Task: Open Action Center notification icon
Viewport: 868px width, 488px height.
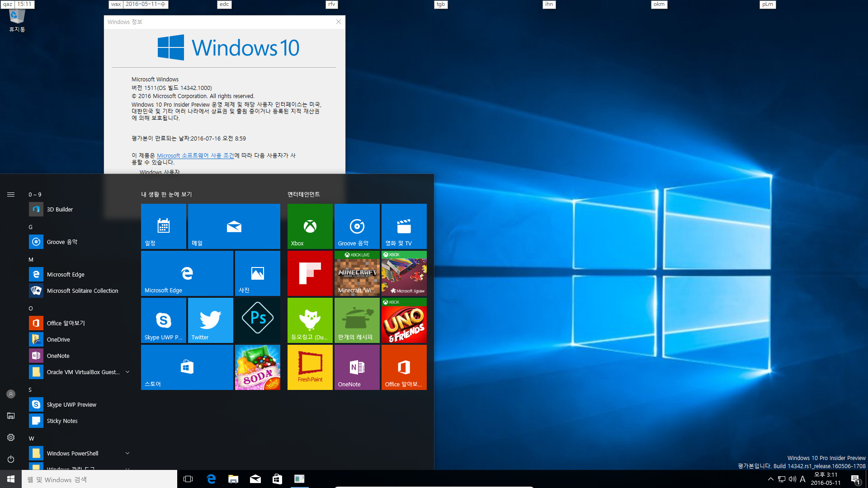Action: (x=855, y=479)
